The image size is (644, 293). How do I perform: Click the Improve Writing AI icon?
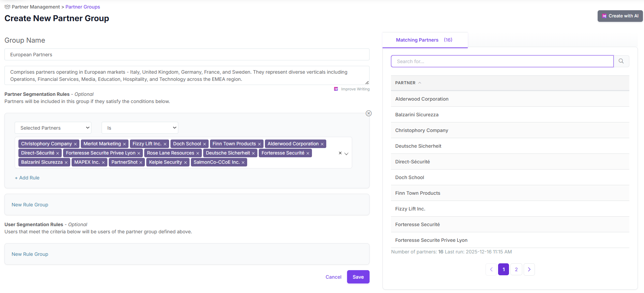coord(336,89)
